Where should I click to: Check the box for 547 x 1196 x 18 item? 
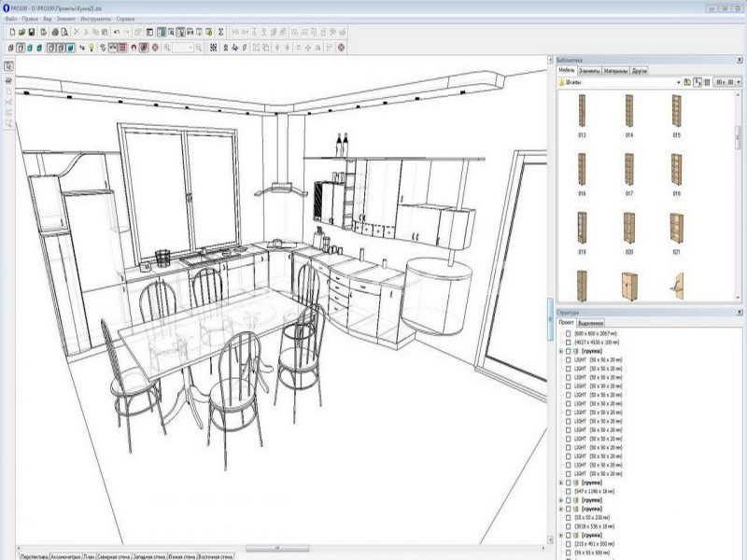(568, 491)
